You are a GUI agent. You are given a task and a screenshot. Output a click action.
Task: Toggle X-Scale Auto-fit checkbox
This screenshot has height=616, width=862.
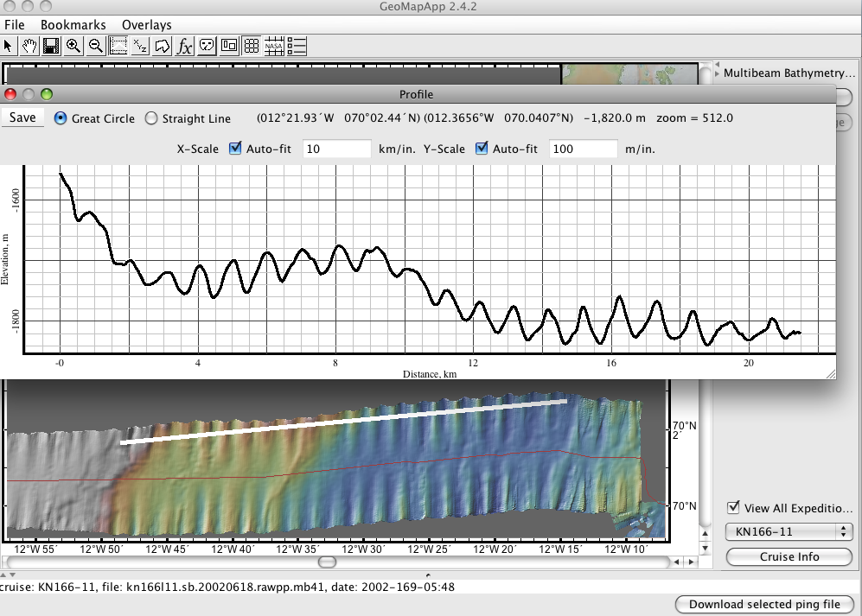[x=235, y=149]
